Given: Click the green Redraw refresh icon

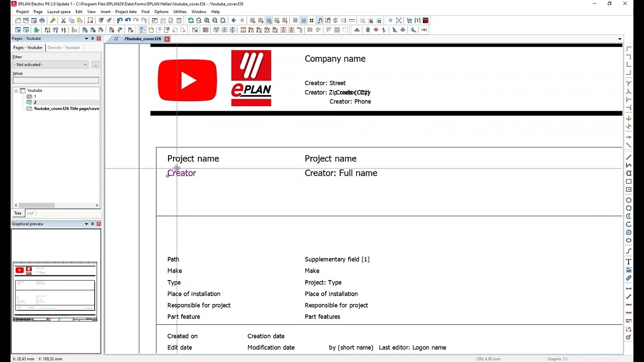Looking at the screenshot, I should coord(191,21).
